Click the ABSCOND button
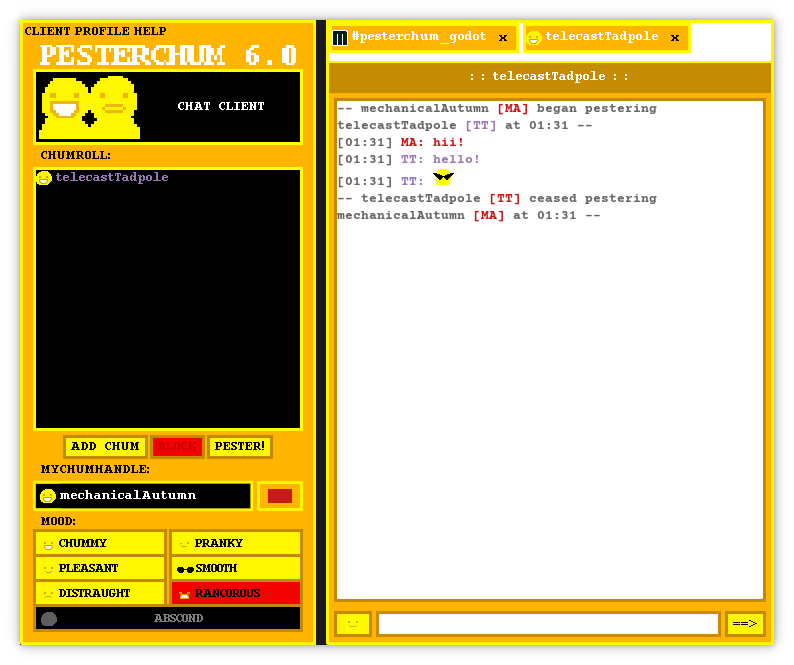 [168, 618]
